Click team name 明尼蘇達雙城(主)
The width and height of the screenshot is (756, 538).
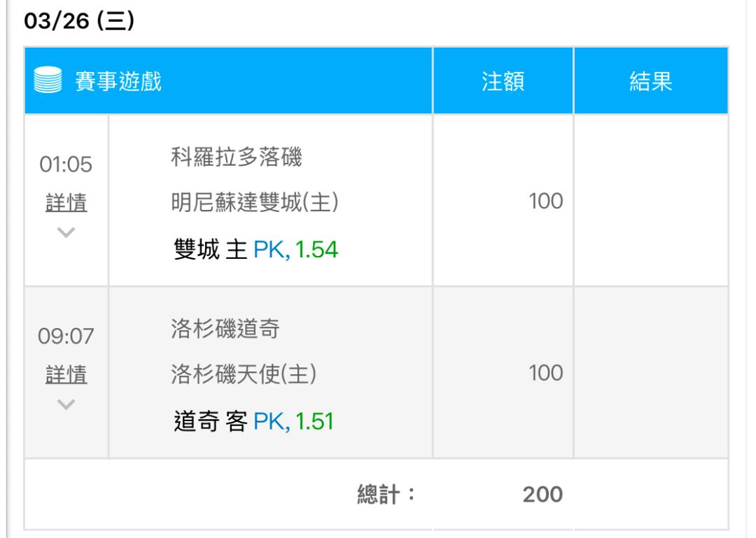pos(255,202)
